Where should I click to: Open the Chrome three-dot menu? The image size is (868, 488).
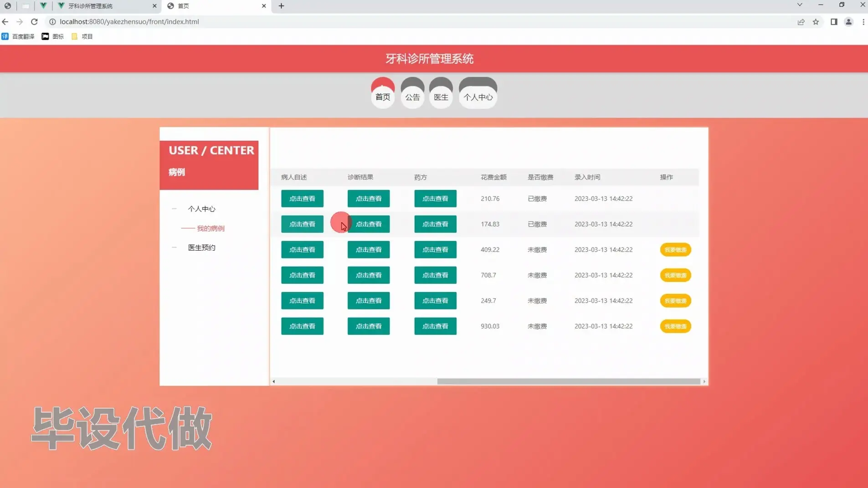pyautogui.click(x=863, y=21)
